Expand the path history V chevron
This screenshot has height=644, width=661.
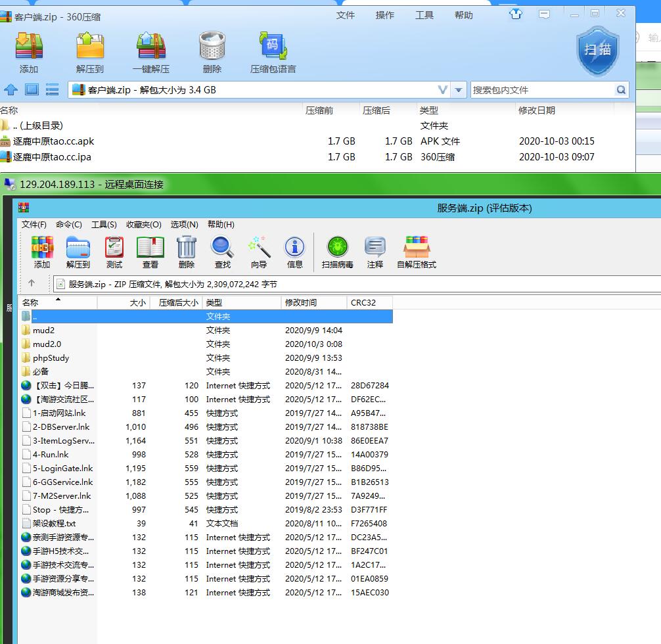coord(443,90)
